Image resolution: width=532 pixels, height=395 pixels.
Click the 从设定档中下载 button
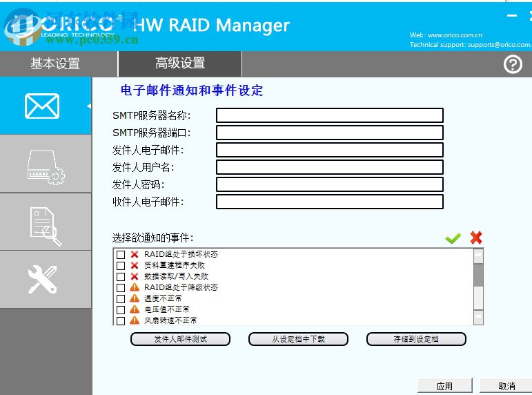(x=298, y=339)
